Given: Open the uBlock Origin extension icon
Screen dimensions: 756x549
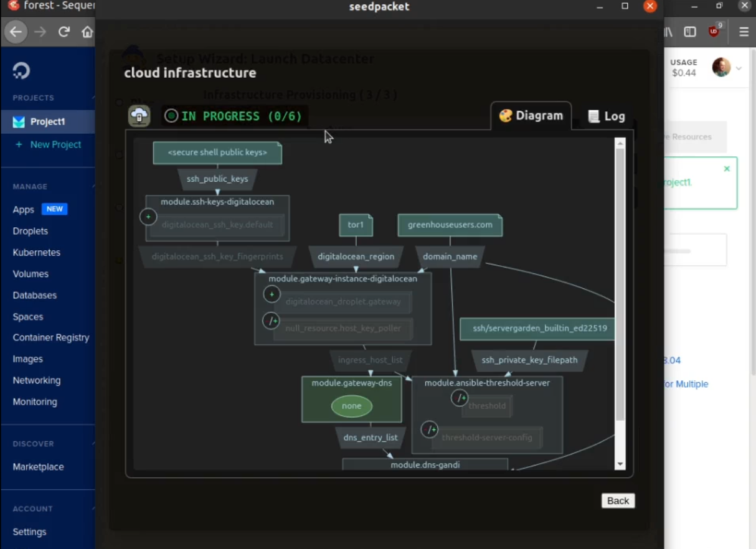Looking at the screenshot, I should click(x=715, y=31).
